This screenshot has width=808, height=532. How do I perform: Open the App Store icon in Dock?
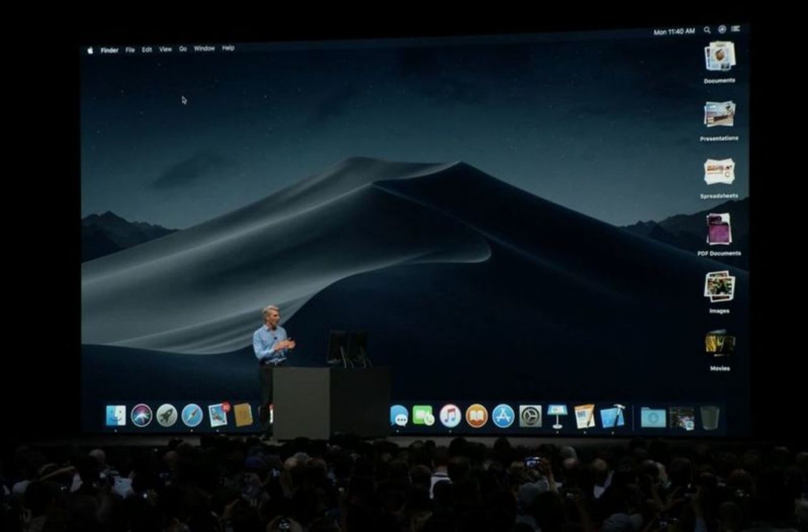(x=503, y=416)
